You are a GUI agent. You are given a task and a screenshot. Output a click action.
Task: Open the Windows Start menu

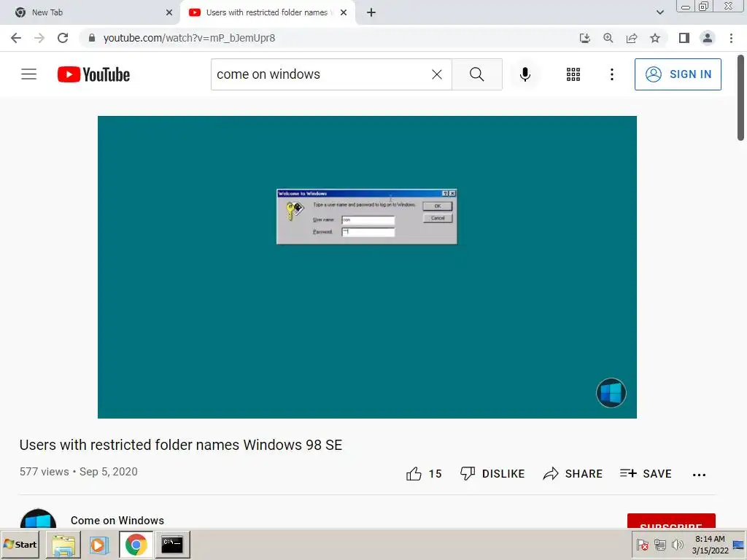20,544
